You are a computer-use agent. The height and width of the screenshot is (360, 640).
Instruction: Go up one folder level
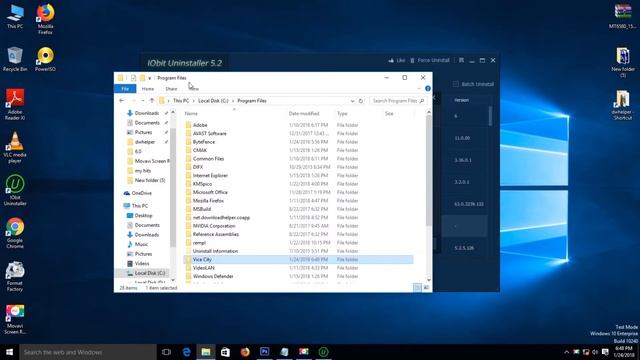click(x=152, y=101)
